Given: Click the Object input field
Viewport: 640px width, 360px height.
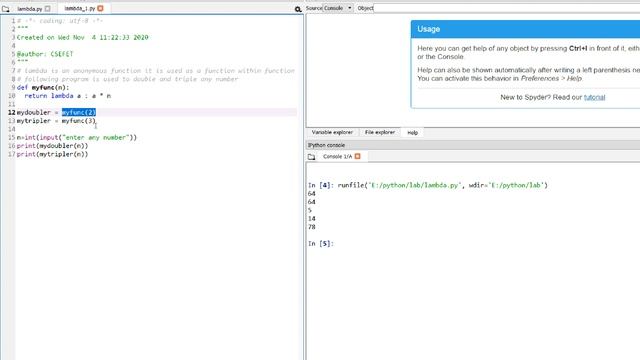Looking at the screenshot, I should pos(506,8).
